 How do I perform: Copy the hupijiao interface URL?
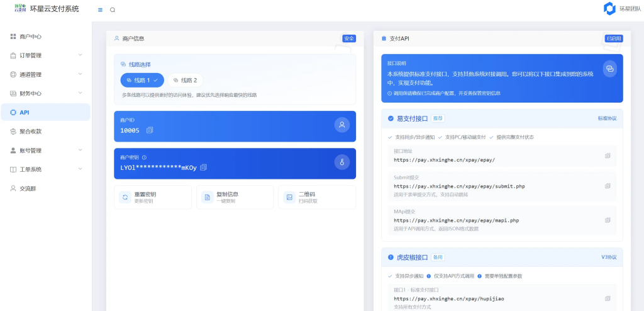click(x=608, y=298)
